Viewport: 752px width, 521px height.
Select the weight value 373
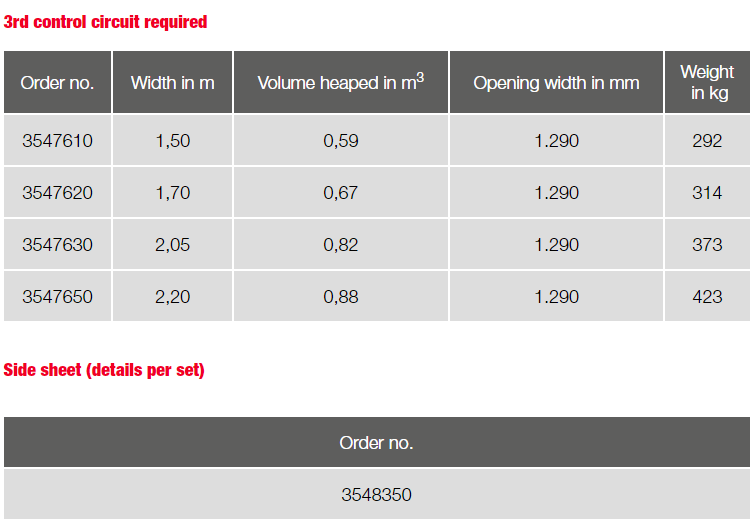[707, 245]
